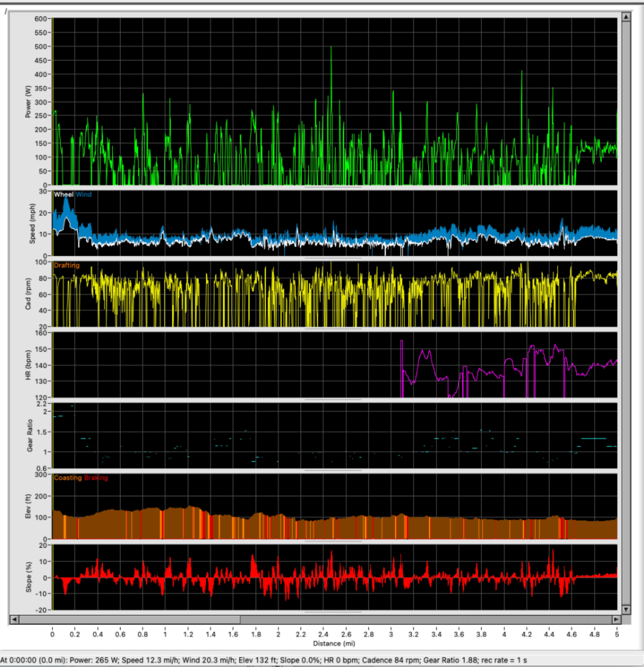
Task: Click the divider handle below the Cadence chart
Action: tap(332, 330)
